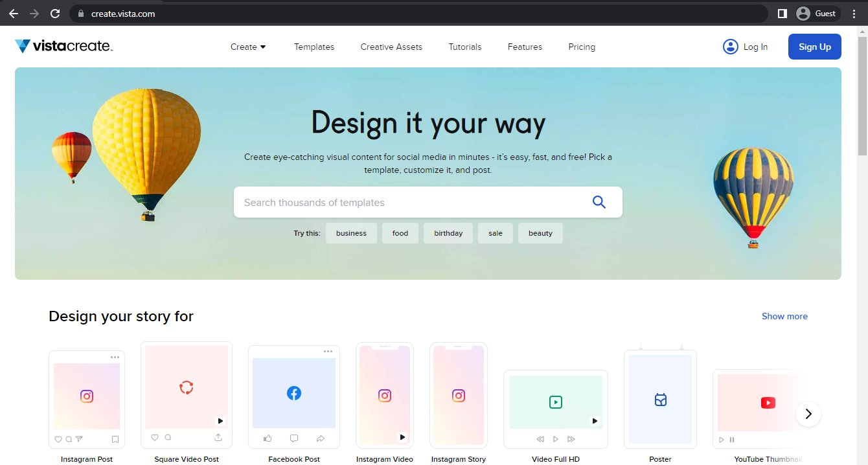This screenshot has height=465, width=868.
Task: Click the red circular icon in Square Video Post
Action: click(x=187, y=388)
